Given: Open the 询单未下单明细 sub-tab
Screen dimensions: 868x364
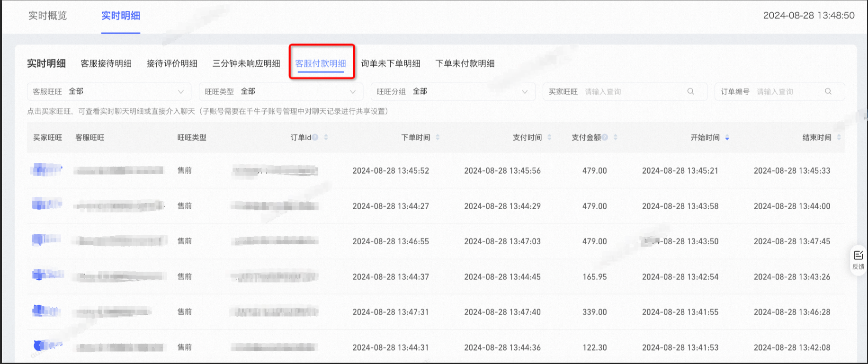Looking at the screenshot, I should 391,63.
